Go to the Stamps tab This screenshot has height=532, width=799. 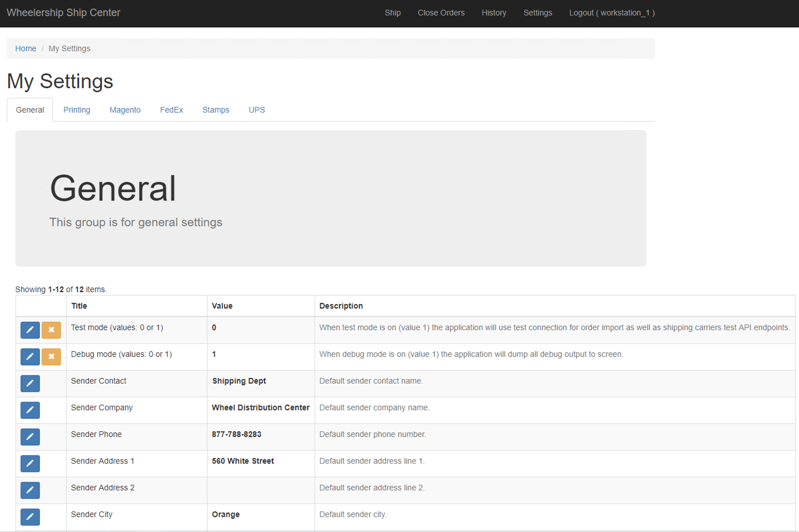coord(216,110)
